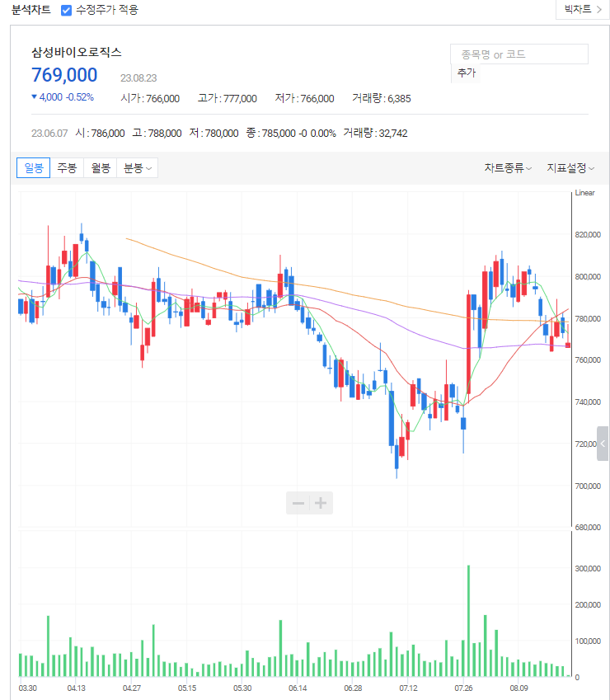Open the 빅차트 link
This screenshot has height=700, width=610.
pyautogui.click(x=582, y=9)
